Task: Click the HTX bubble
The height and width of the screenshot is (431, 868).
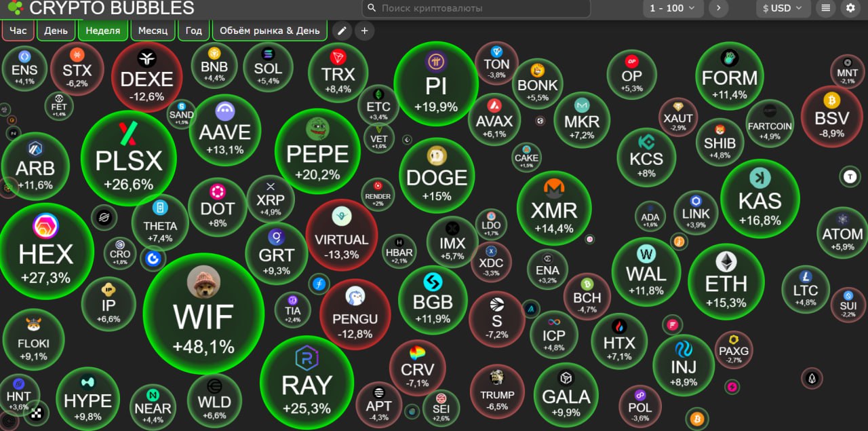Action: tap(619, 341)
